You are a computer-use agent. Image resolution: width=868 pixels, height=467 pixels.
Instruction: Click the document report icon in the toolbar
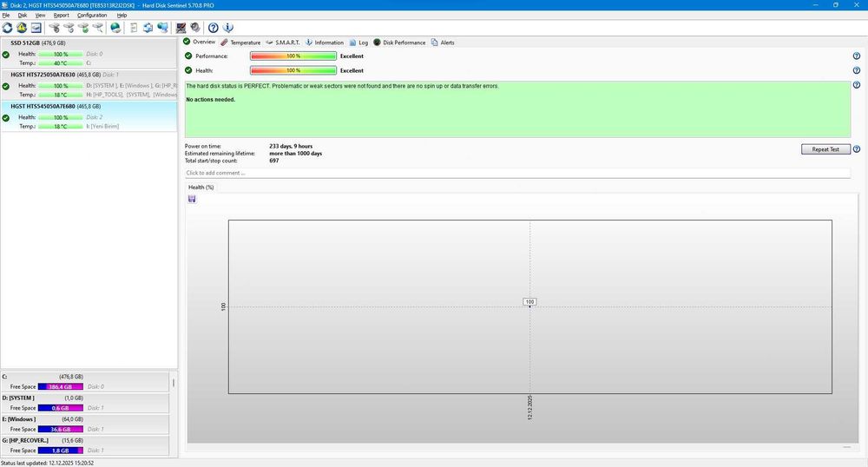(x=134, y=28)
